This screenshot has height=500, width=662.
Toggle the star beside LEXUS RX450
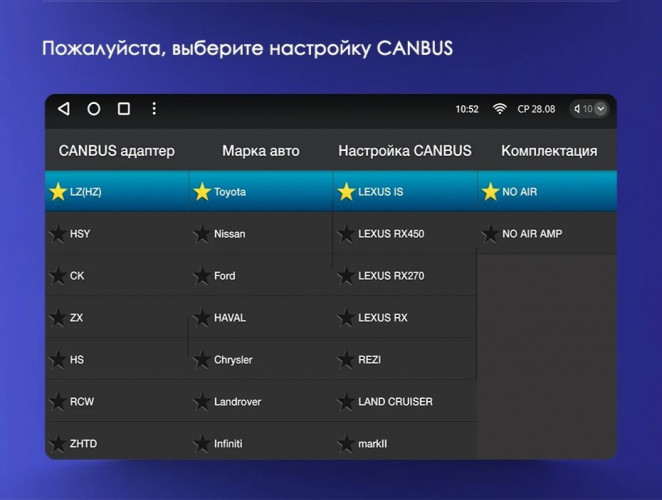pyautogui.click(x=345, y=234)
